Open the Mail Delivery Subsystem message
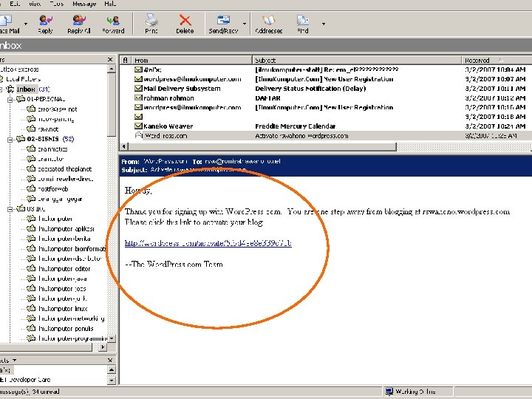Screen dimensions: 532x399 (326, 89)
